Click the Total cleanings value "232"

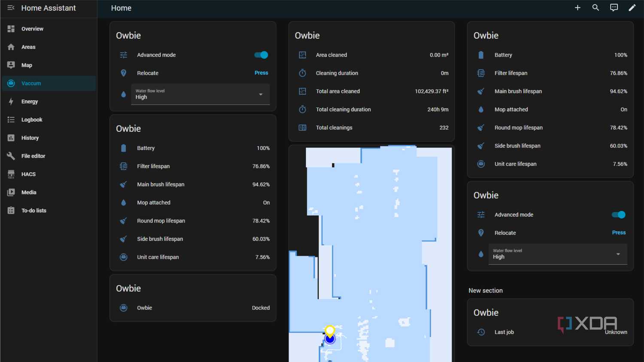(x=444, y=128)
